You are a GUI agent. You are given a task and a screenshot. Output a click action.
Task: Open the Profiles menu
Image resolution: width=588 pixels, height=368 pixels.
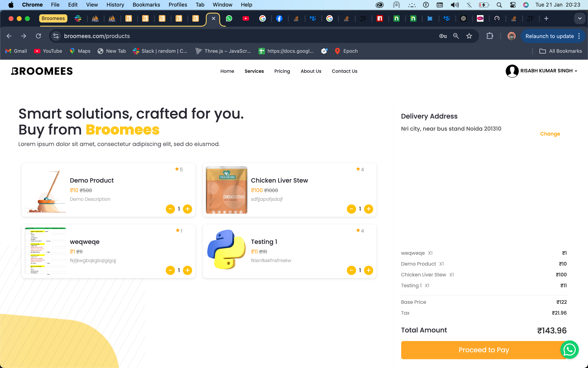click(178, 5)
